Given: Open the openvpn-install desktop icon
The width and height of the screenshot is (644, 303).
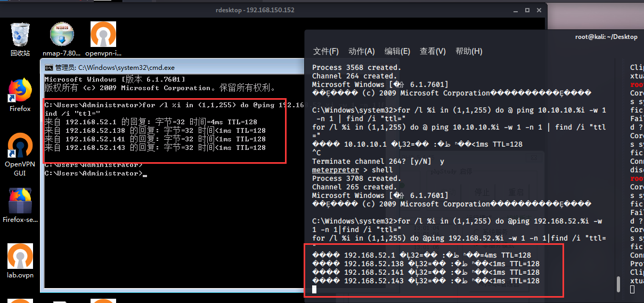Looking at the screenshot, I should point(103,39).
